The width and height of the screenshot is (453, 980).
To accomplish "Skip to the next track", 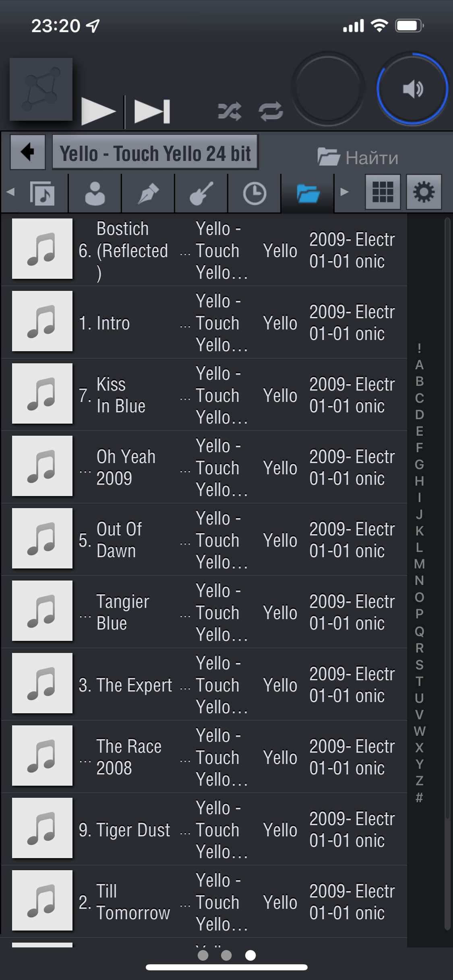I will [x=152, y=111].
